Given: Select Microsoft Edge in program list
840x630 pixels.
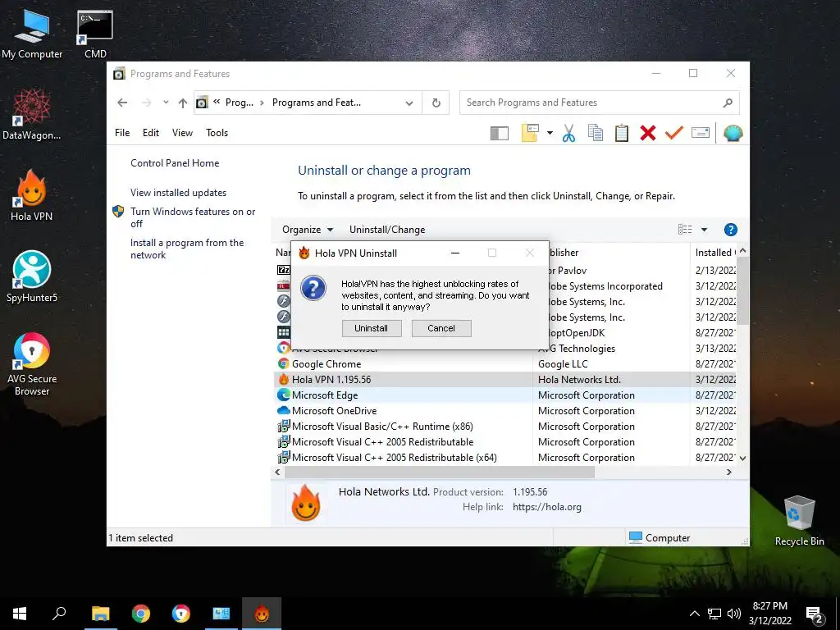Looking at the screenshot, I should 325,395.
